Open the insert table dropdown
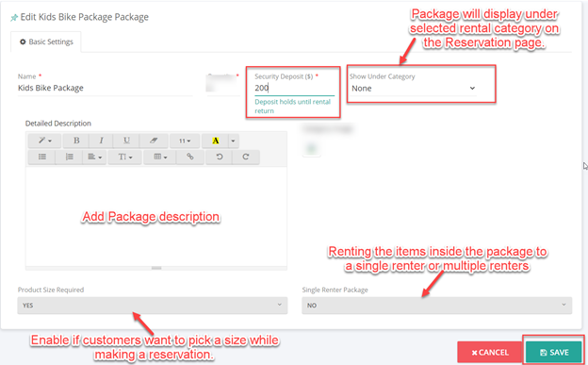The height and width of the screenshot is (365, 588). (x=160, y=157)
